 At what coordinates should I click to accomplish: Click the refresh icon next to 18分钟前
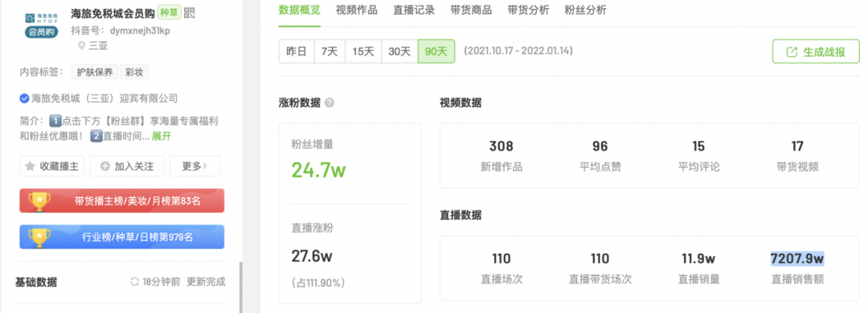[134, 282]
